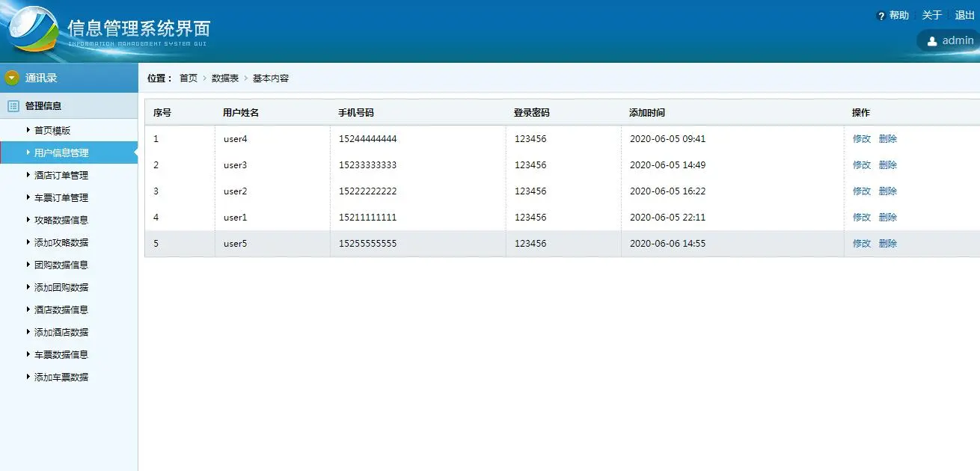Viewport: 980px width, 471px height.
Task: Open 添加攻略数据 menu item
Action: [61, 242]
